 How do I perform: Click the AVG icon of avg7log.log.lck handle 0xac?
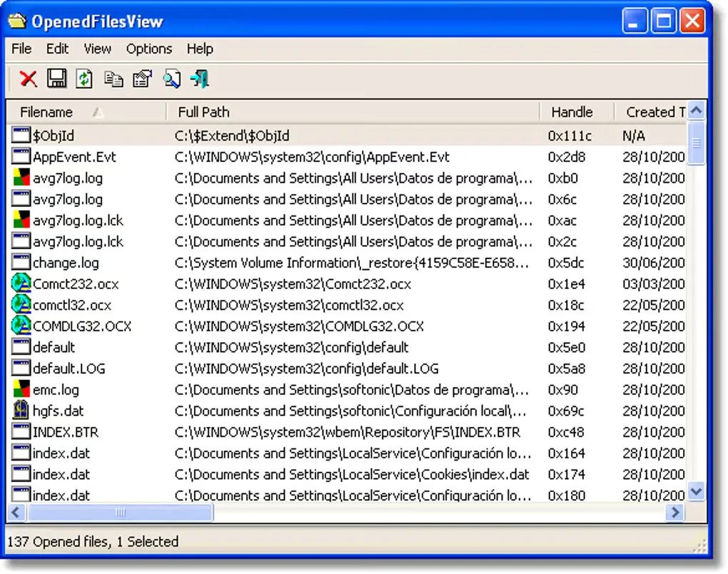[x=21, y=220]
